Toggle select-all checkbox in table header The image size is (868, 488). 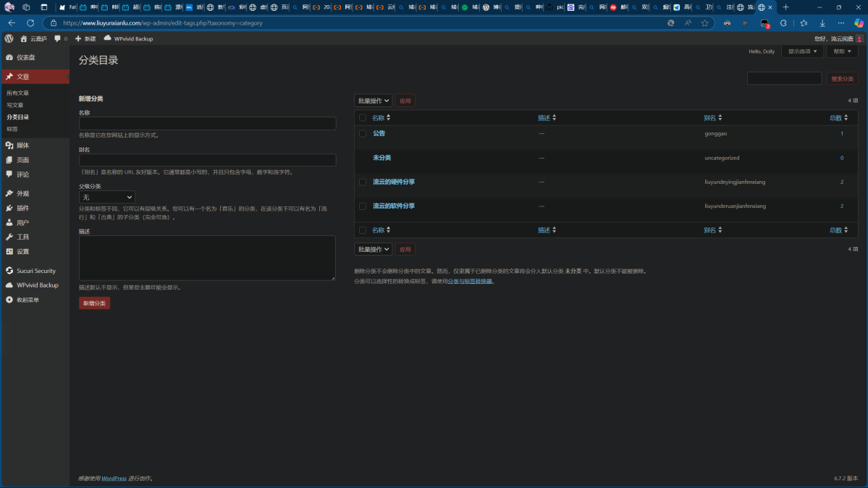(363, 118)
